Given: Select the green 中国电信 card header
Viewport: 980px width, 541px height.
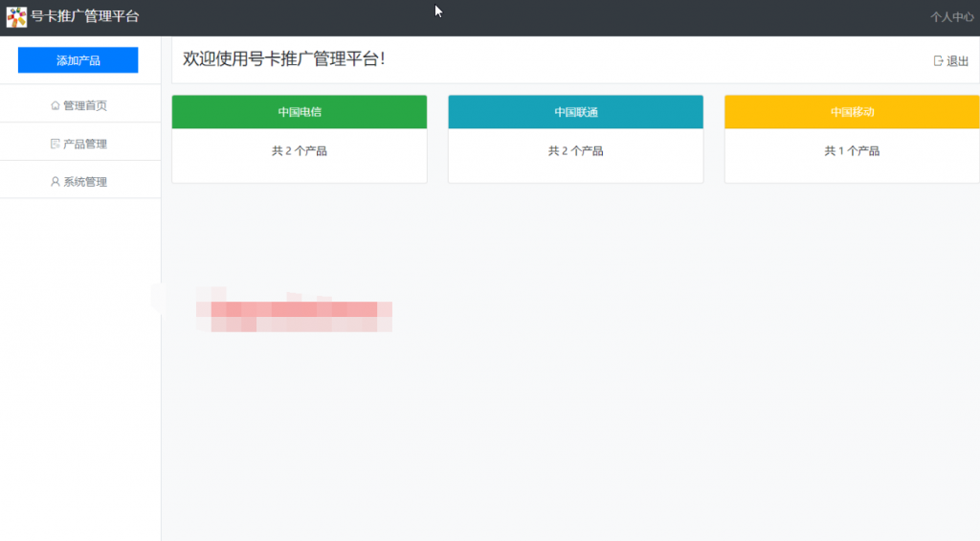Looking at the screenshot, I should [300, 112].
